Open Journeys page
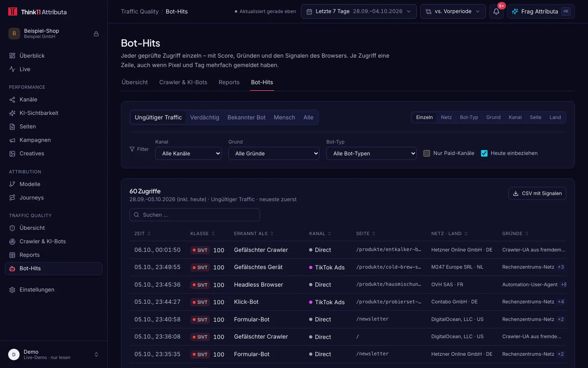588x368 pixels. pos(53,197)
